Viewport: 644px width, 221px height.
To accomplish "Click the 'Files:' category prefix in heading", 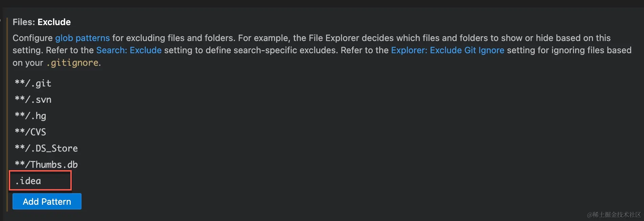I will pos(24,22).
